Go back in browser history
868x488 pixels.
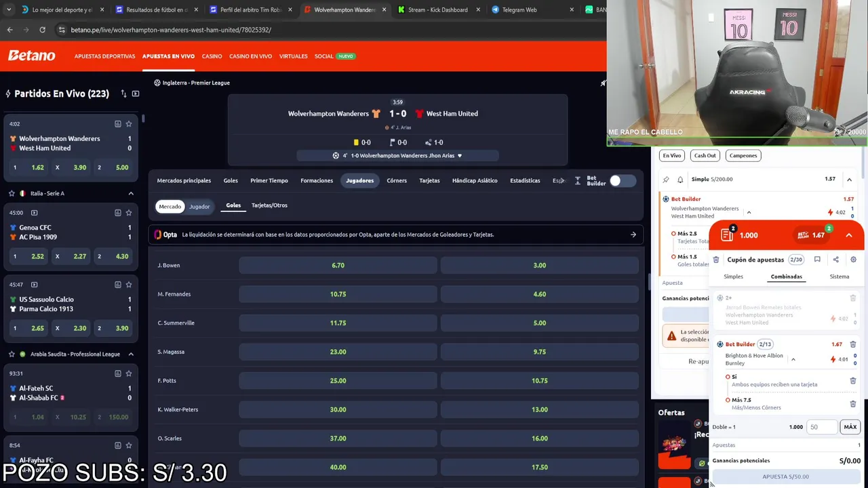point(9,30)
